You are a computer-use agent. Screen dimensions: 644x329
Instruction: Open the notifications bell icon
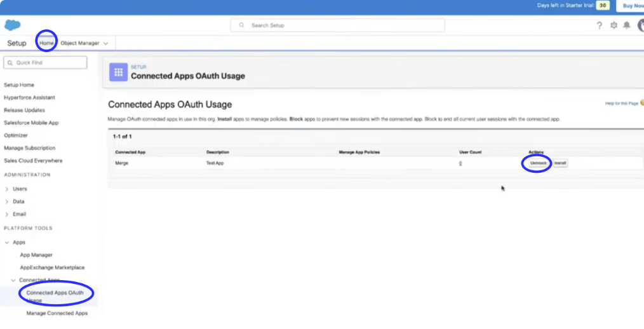(x=627, y=25)
